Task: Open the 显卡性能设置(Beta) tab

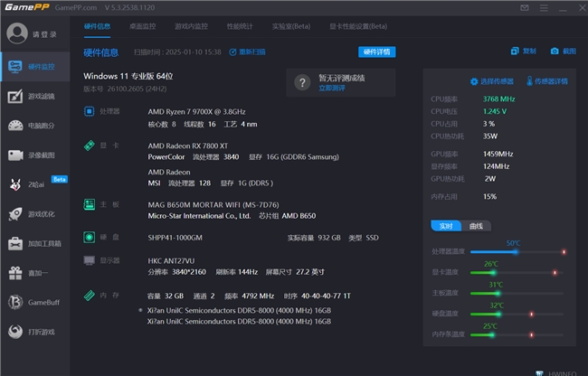Action: click(x=358, y=26)
